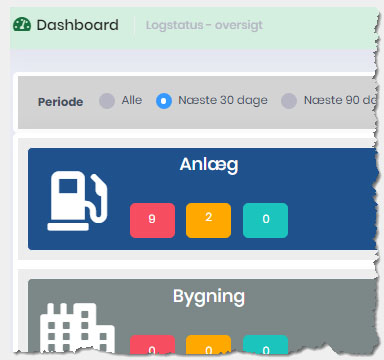Select the Næste 90 dage radio button
The image size is (384, 360).
click(x=289, y=101)
